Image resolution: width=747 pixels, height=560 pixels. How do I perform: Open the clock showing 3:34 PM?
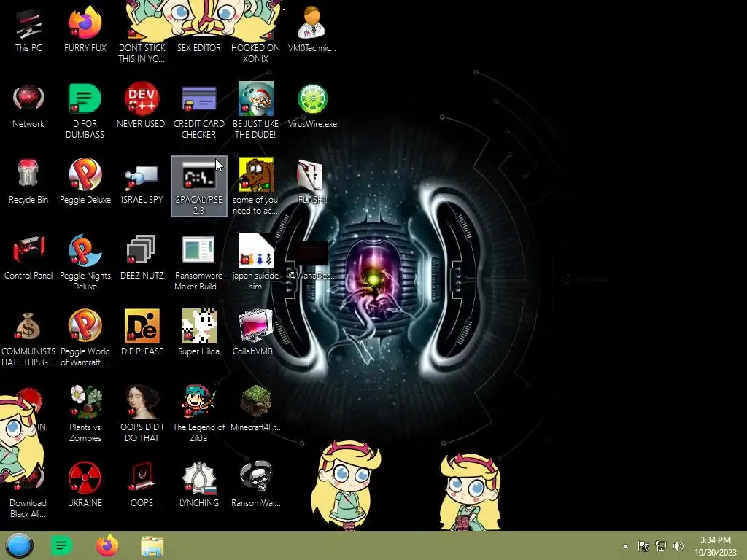(x=715, y=546)
